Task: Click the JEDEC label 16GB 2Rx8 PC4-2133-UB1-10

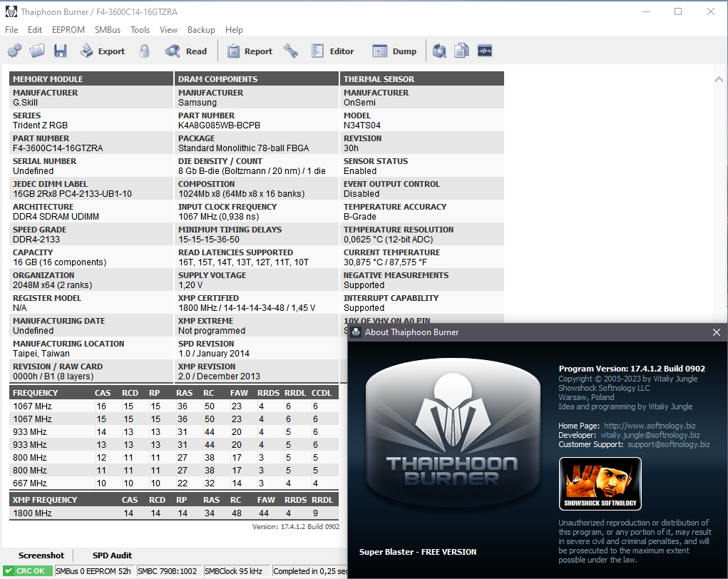Action: tap(73, 194)
